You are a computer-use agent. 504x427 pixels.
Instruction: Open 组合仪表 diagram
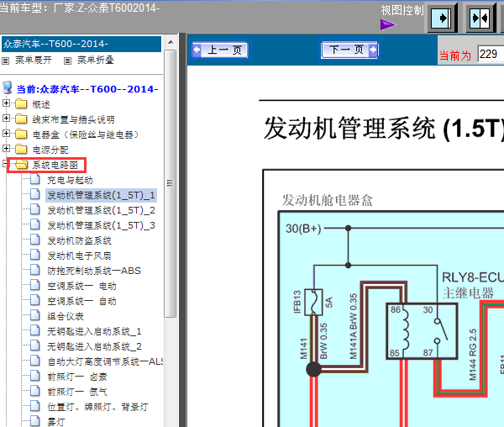pyautogui.click(x=66, y=316)
